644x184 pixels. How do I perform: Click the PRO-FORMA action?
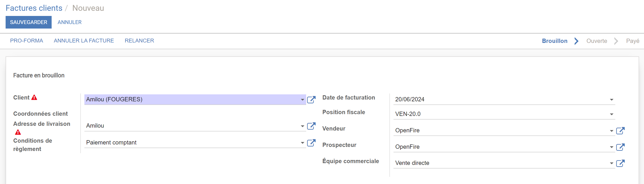point(26,41)
